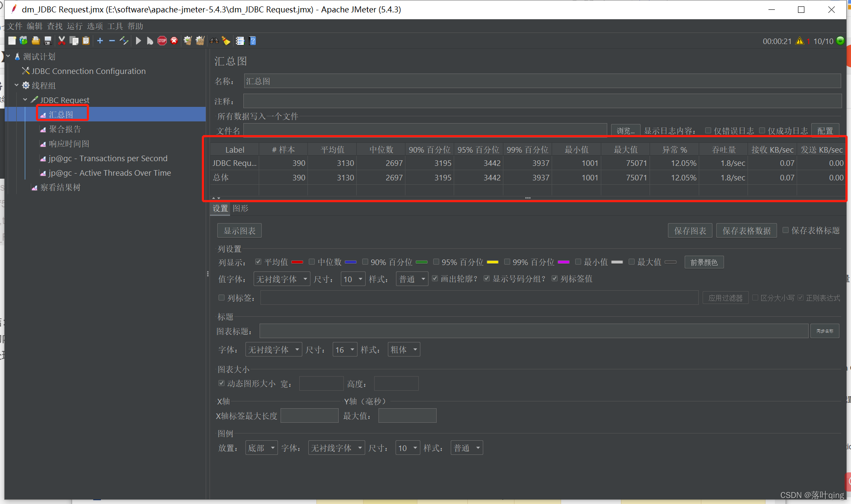Open the legend 放置 placement dropdown

261,448
